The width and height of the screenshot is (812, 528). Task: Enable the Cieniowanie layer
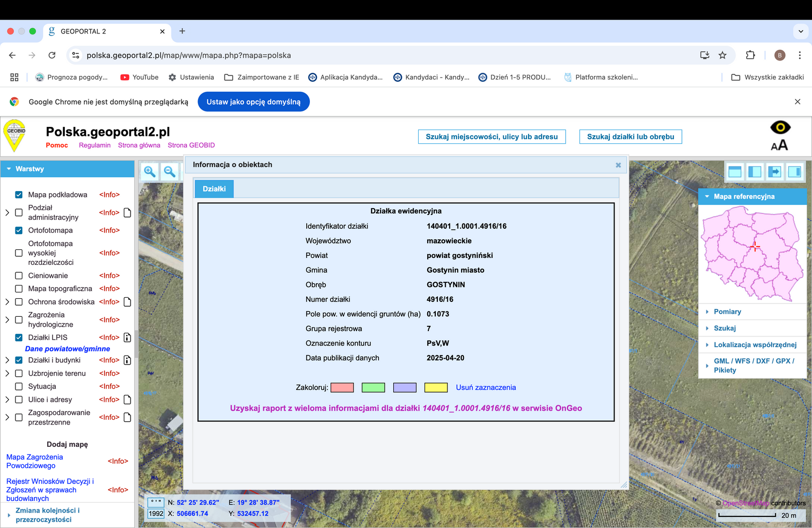pyautogui.click(x=19, y=276)
